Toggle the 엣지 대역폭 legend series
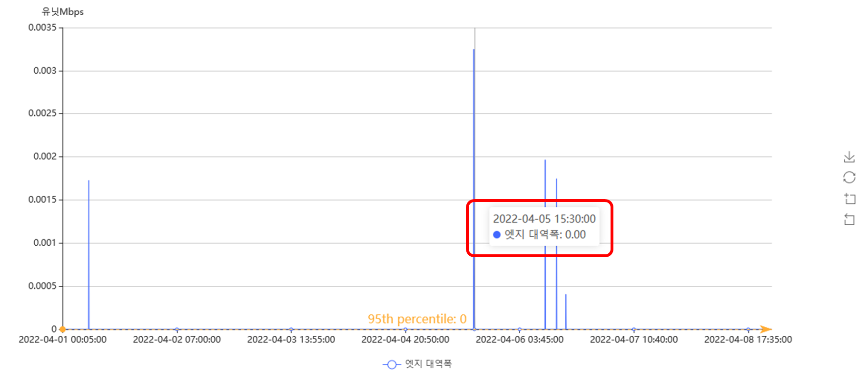 417,364
